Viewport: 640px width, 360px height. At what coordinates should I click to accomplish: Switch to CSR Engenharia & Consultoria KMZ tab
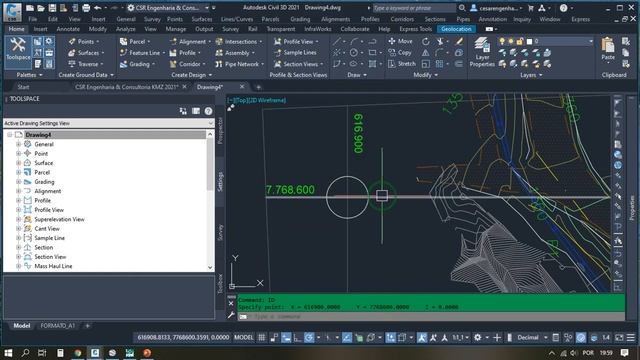tap(127, 87)
